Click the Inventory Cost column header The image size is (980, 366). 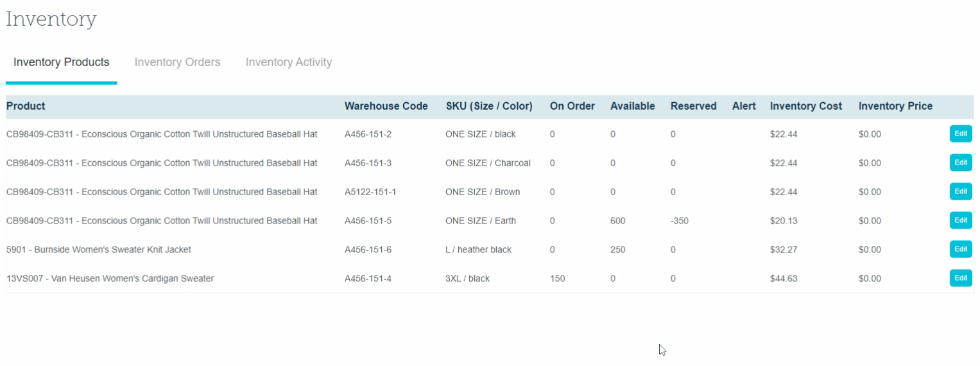(x=805, y=106)
